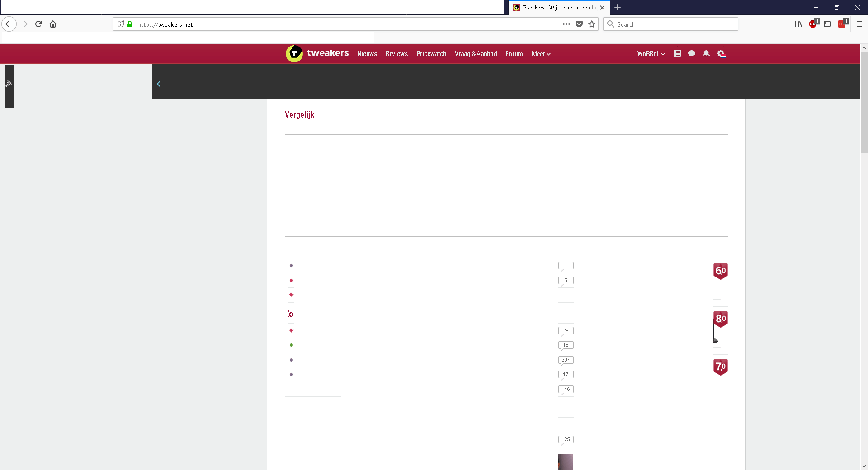Click the Adblock extension icon

(x=814, y=23)
